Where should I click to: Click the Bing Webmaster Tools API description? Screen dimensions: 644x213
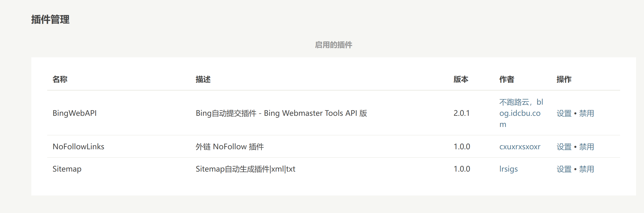(281, 113)
